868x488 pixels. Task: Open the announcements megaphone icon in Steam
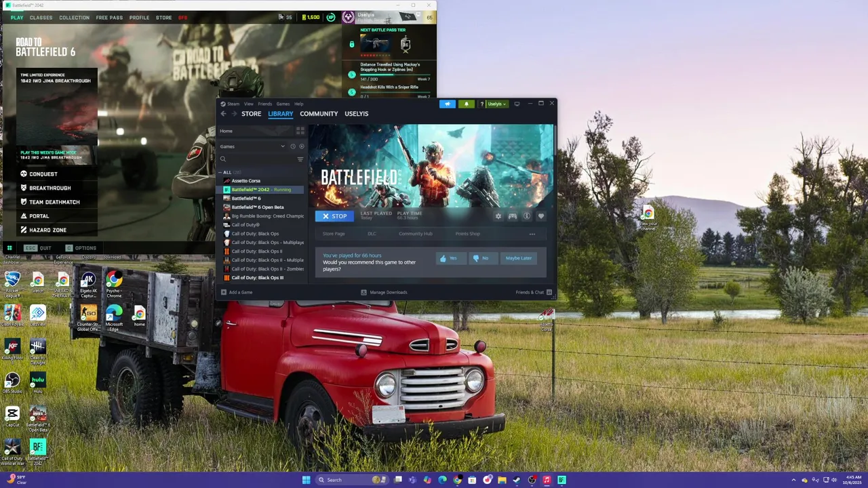[x=448, y=104]
